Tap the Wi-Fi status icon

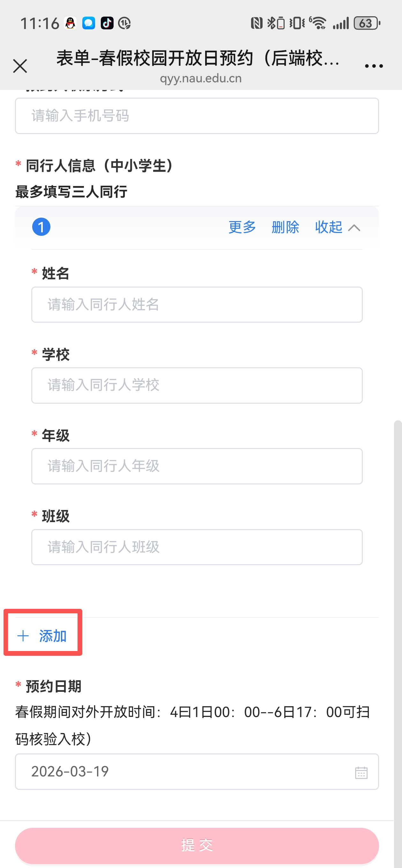pos(318,23)
